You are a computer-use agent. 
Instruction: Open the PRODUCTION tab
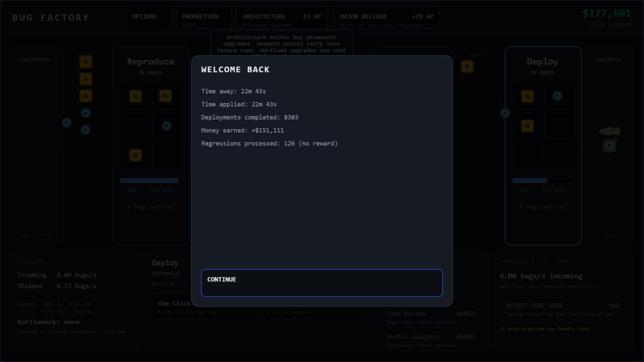tap(204, 17)
